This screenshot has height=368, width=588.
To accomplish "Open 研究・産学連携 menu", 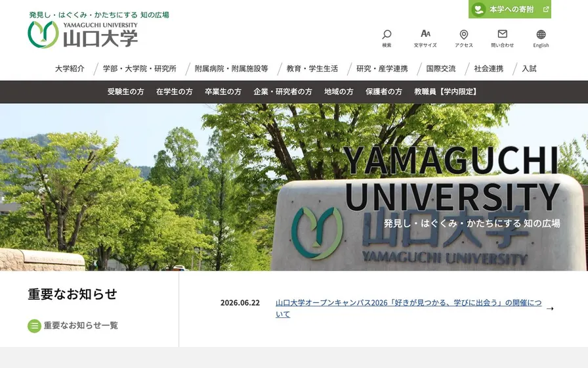I will coord(382,69).
